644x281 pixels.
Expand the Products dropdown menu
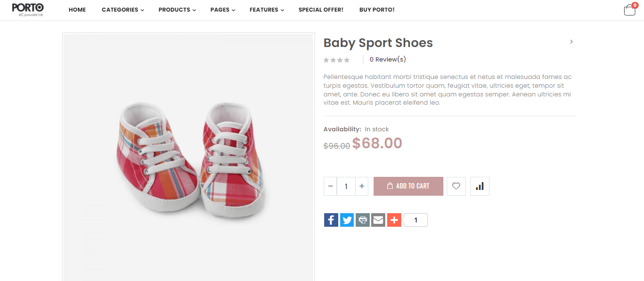(177, 10)
